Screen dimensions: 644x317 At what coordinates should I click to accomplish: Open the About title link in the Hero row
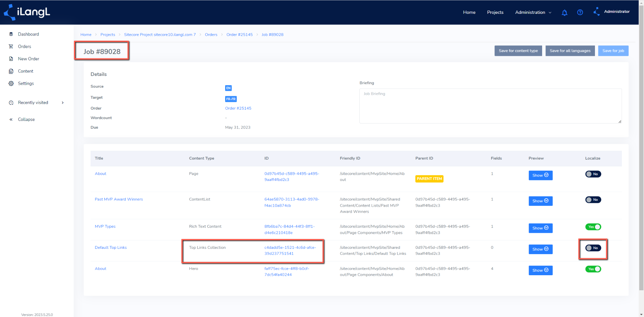101,269
